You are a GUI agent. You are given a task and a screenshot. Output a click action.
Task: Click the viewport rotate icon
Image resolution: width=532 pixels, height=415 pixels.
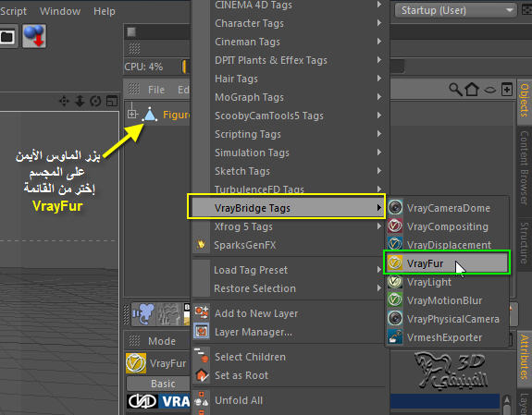point(95,101)
